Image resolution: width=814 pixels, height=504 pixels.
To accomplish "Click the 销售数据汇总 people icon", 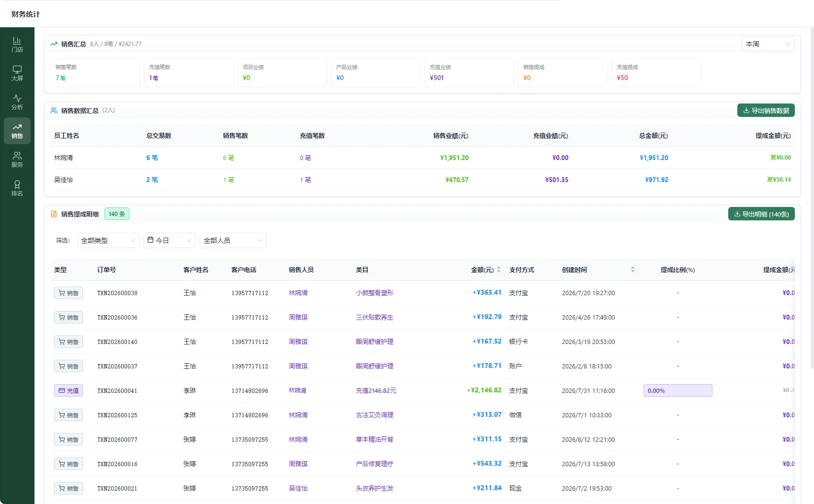I will [54, 111].
